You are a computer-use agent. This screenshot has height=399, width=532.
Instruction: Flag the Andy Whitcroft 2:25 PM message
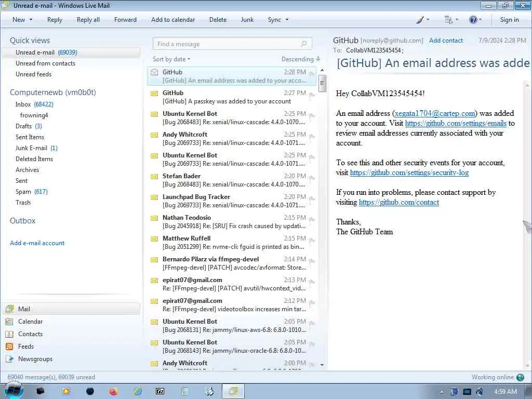coord(312,138)
